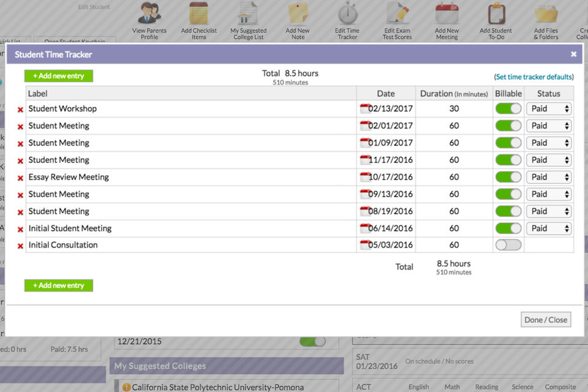
Task: Delete Student Meeting 09/13/2016 entry
Action: click(20, 195)
